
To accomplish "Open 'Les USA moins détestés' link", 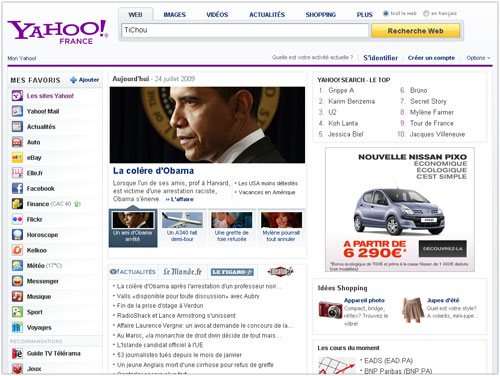I will click(x=268, y=183).
